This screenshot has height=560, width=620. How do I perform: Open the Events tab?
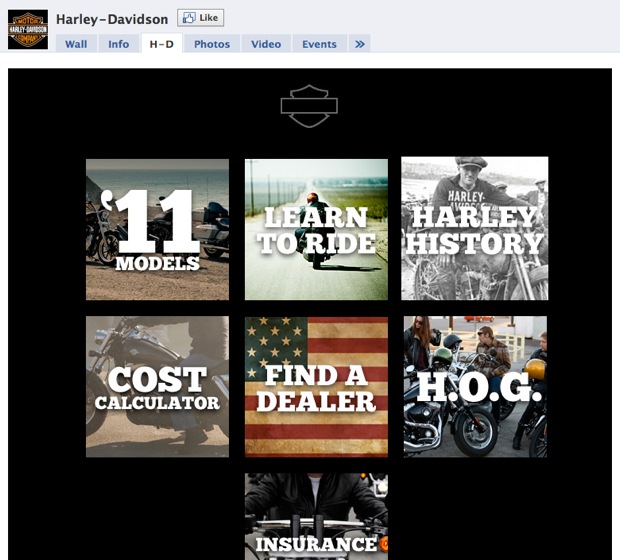tap(319, 44)
